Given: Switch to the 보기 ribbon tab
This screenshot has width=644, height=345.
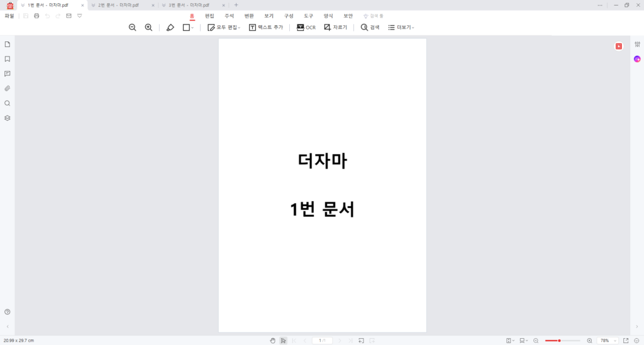Looking at the screenshot, I should [269, 16].
